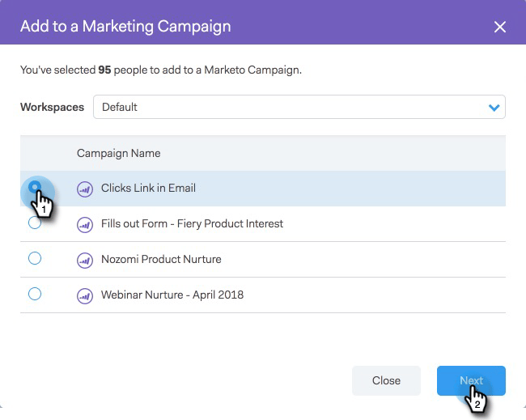Click the Clicks Link in Email campaign name
Viewport: 526px width, 420px height.
coord(148,189)
